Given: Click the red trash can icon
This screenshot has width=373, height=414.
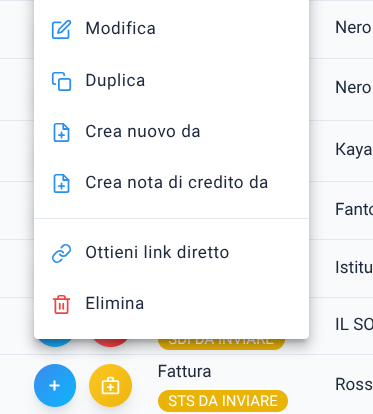Looking at the screenshot, I should 61,304.
